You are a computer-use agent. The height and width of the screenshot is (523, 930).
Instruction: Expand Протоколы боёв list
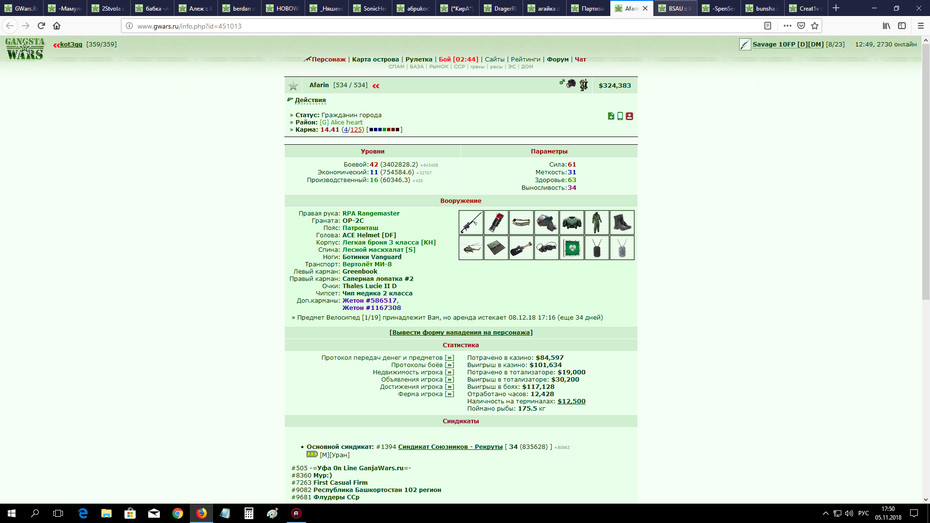(x=449, y=365)
